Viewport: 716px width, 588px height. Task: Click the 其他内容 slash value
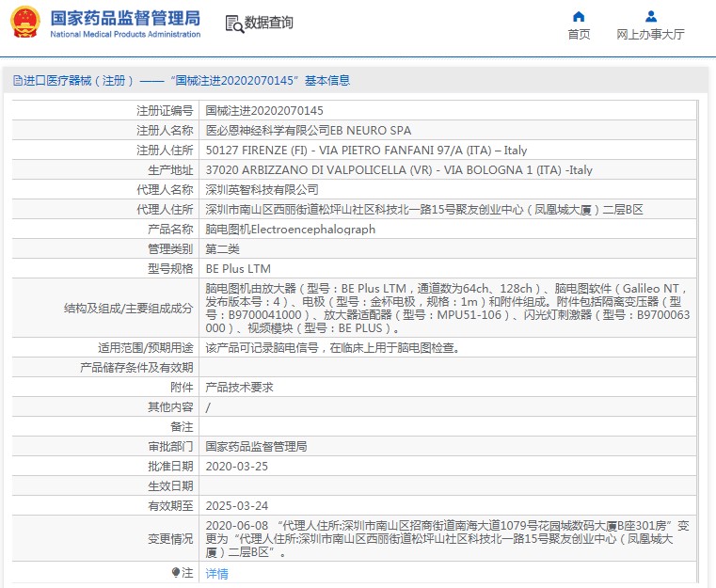[208, 407]
